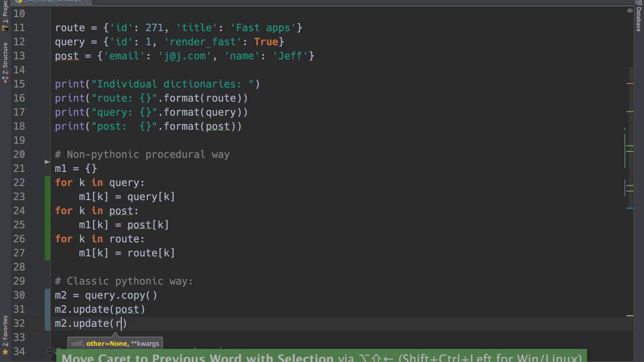The width and height of the screenshot is (644, 362).
Task: Click line number 14 in the gutter
Action: click(x=19, y=70)
